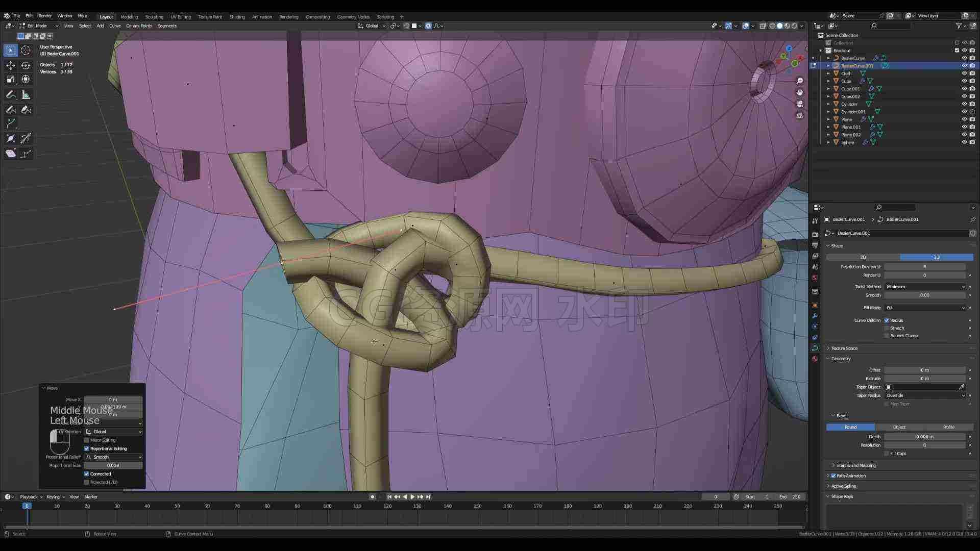Switch to orthographic grid view icon
980x551 pixels.
(x=800, y=116)
